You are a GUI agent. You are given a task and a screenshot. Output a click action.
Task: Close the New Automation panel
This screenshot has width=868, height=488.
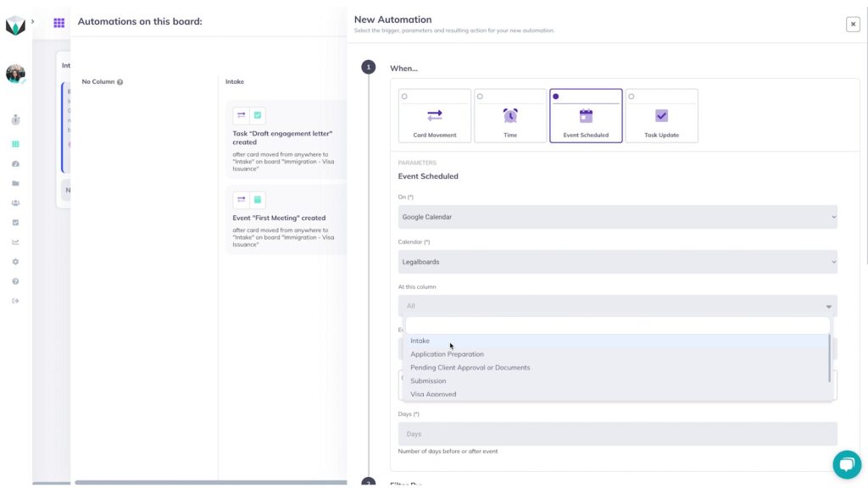[x=853, y=25]
